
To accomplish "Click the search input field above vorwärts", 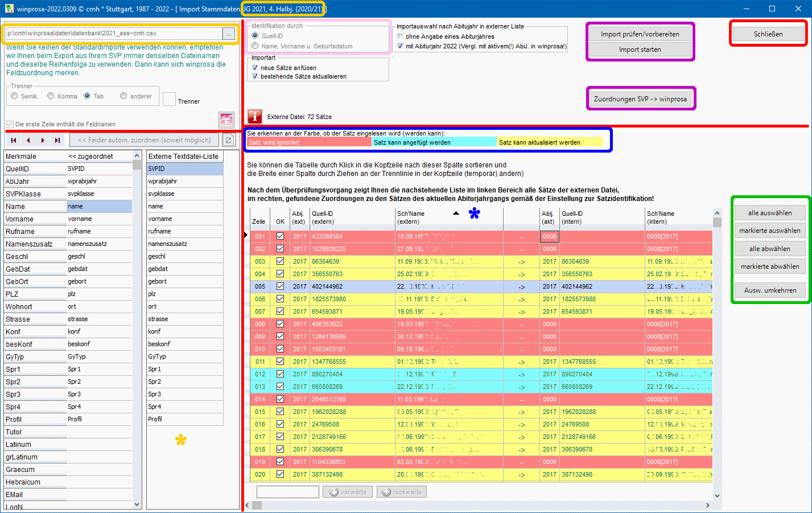I will point(287,492).
